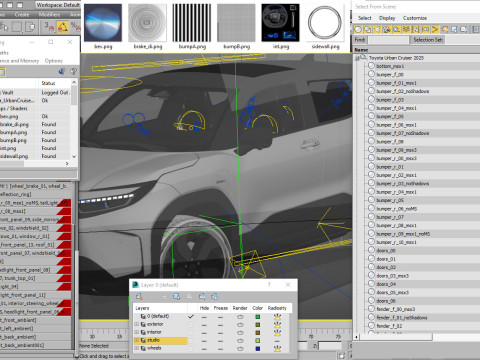
Task: Toggle Display Lights filter in Select From Scene
Action: tap(377, 29)
